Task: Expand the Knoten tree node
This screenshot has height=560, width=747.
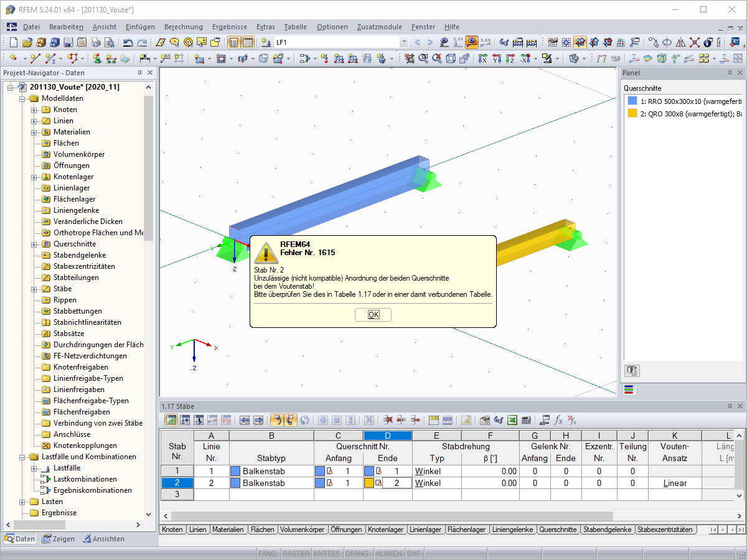Action: (34, 110)
